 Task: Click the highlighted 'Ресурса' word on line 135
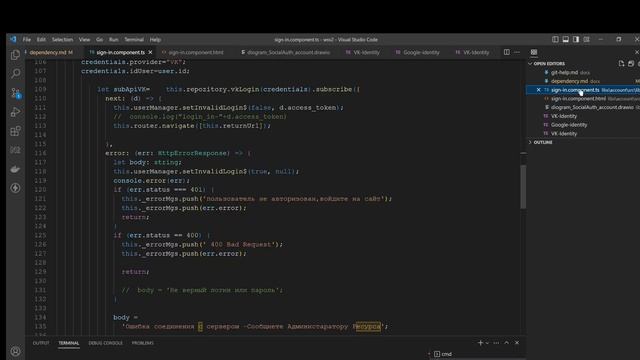pyautogui.click(x=368, y=327)
